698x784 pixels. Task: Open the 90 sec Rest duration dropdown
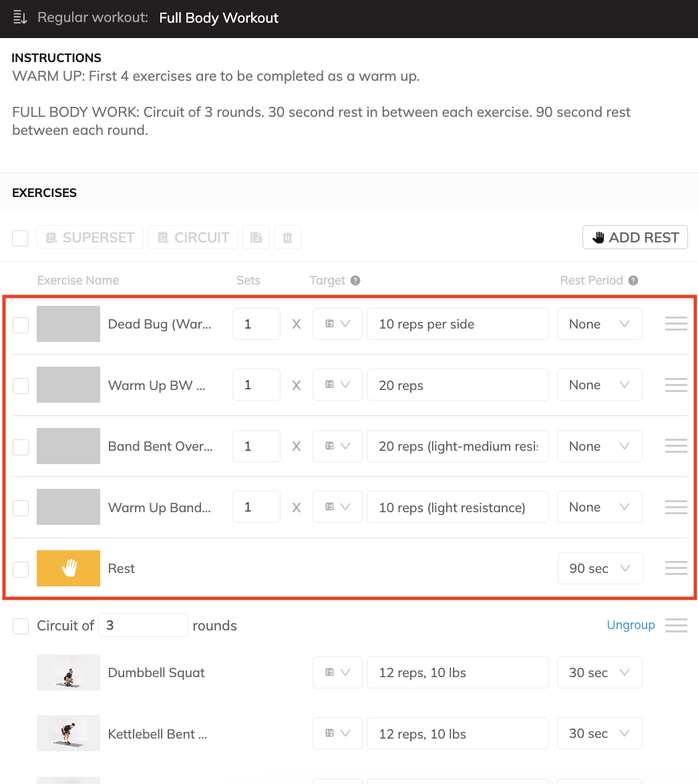tap(600, 568)
